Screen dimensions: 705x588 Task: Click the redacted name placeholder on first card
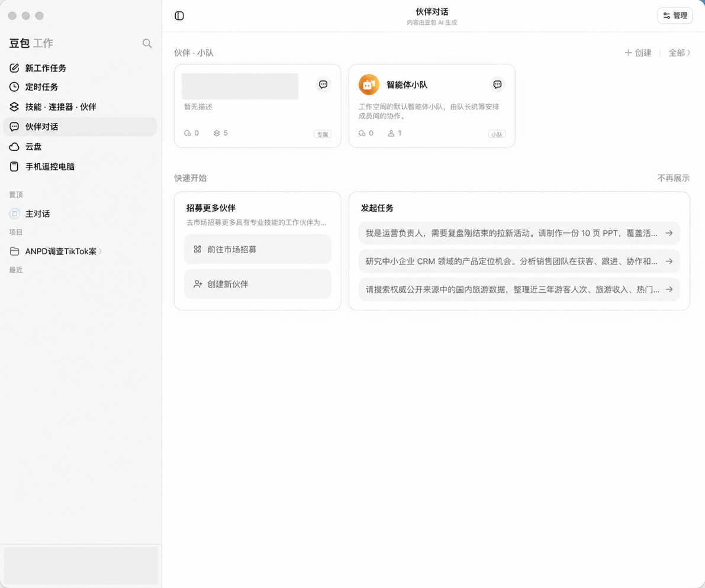240,86
